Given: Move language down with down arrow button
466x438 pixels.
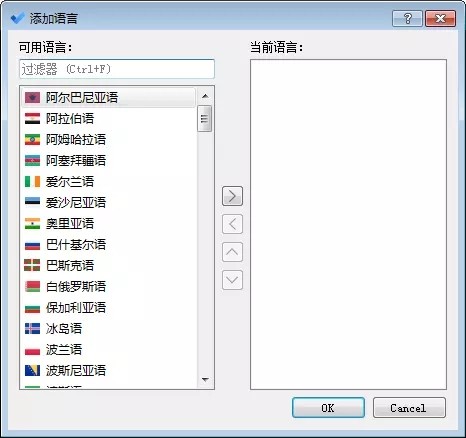Looking at the screenshot, I should pos(232,280).
